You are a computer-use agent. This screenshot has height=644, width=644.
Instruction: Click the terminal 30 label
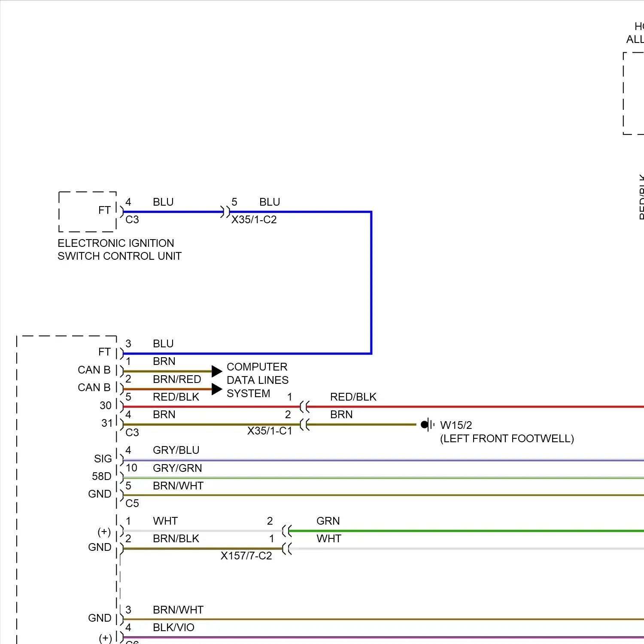106,405
